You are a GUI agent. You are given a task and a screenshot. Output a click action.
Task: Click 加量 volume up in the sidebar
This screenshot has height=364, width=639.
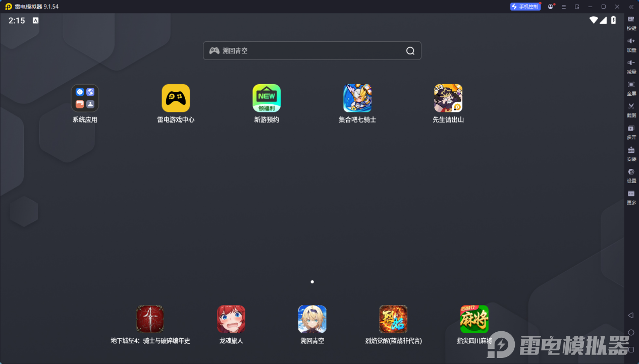[631, 44]
